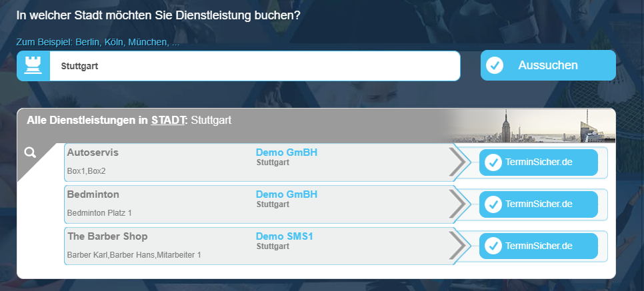Open the Demo SMS1 provider link
This screenshot has height=291, width=644.
coord(284,236)
